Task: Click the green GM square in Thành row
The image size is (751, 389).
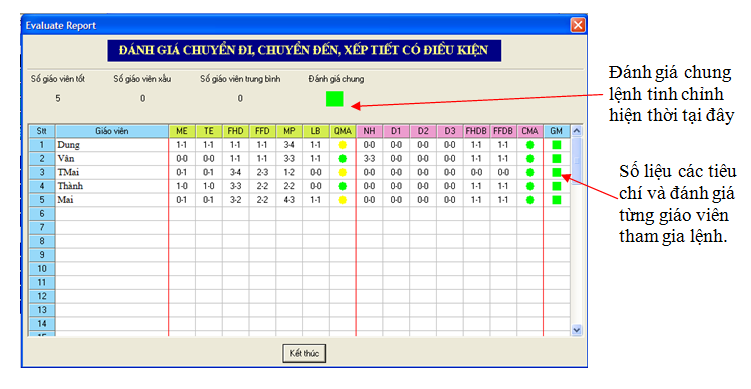Action: pos(557,186)
